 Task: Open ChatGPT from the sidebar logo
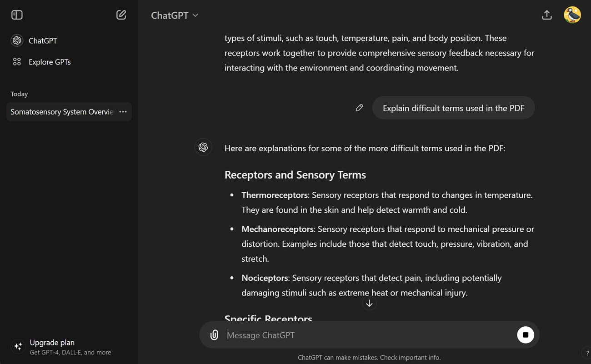[x=17, y=40]
